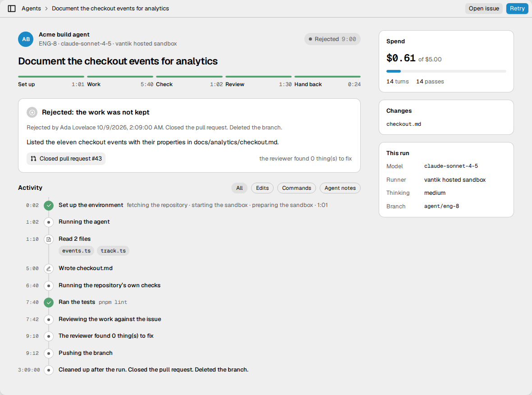The image size is (532, 395).
Task: Click the Runner value vantik hosted sandbox
Action: point(454,180)
